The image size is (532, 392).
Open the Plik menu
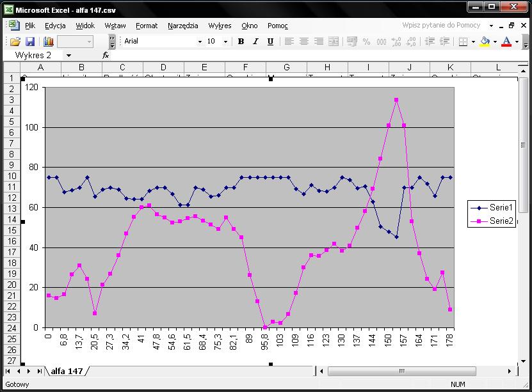(30, 26)
